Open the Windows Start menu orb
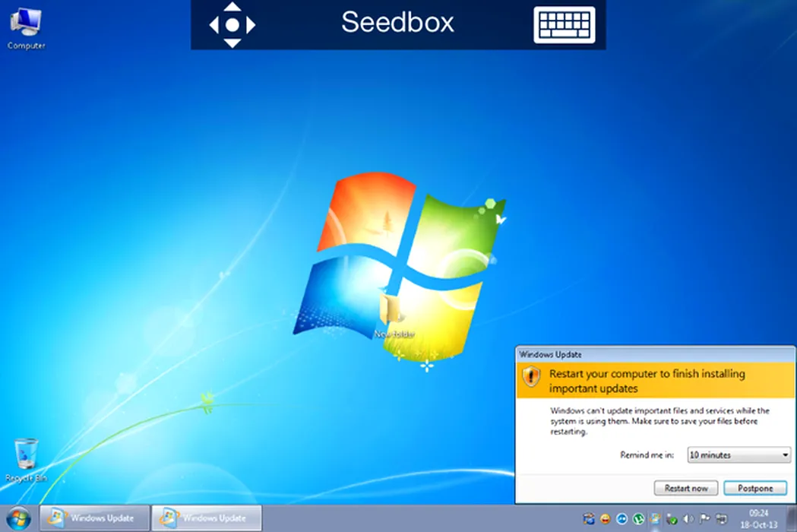The width and height of the screenshot is (797, 532). 17,518
